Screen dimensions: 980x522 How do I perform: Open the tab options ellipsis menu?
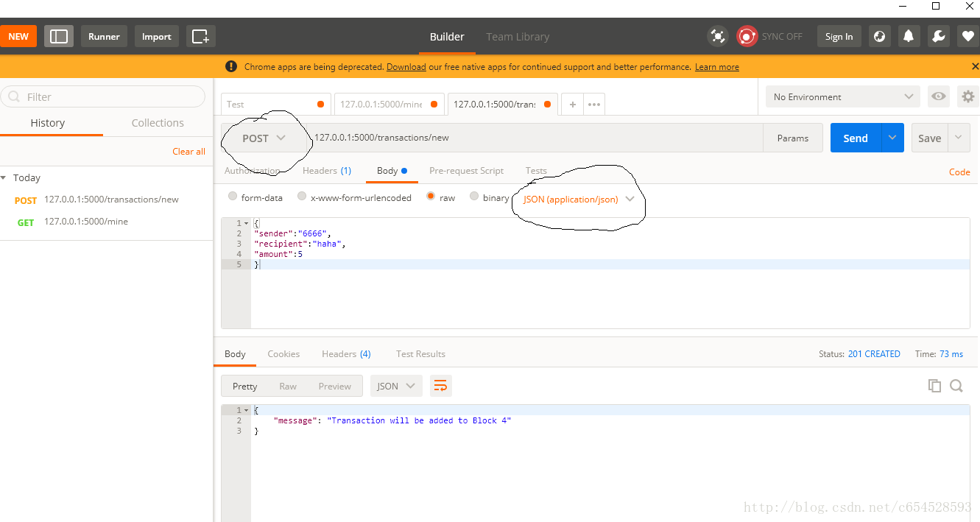point(594,105)
